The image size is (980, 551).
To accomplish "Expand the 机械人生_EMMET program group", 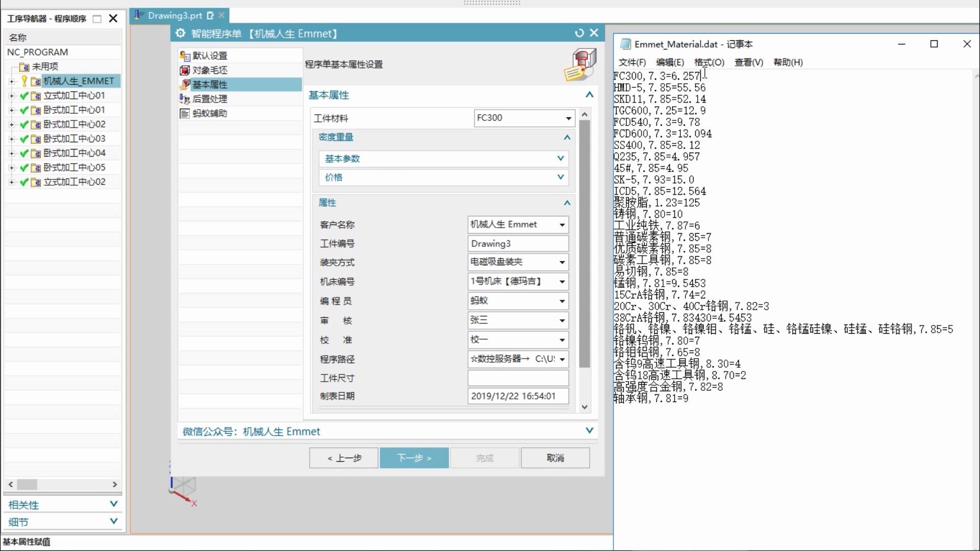I will coord(11,81).
